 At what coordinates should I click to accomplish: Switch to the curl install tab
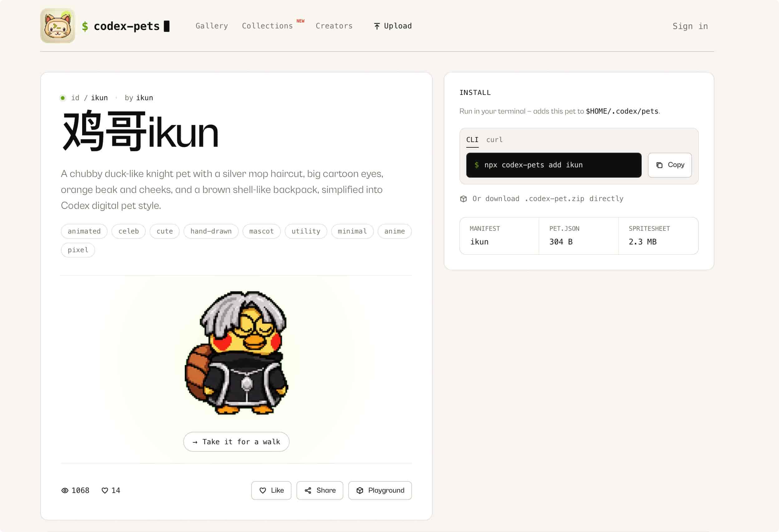[x=494, y=140]
